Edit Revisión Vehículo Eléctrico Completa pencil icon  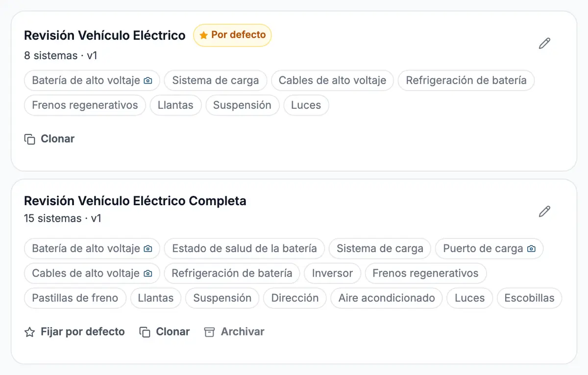(x=544, y=211)
